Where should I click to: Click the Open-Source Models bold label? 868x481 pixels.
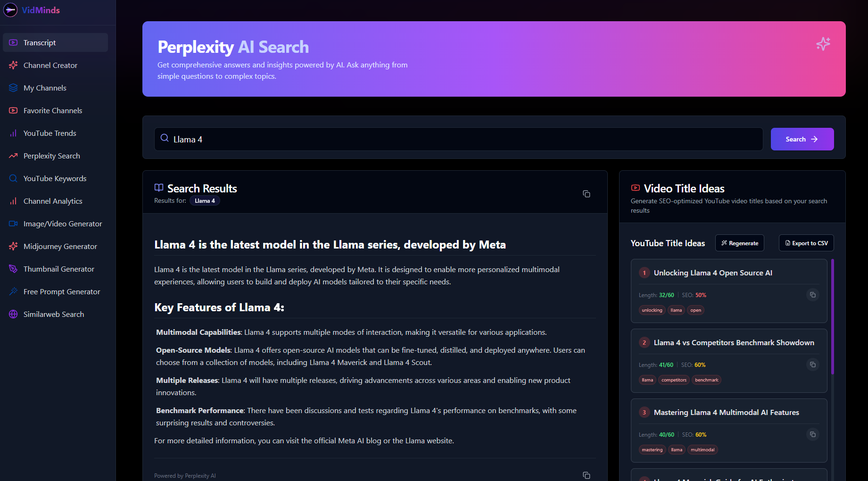click(193, 350)
